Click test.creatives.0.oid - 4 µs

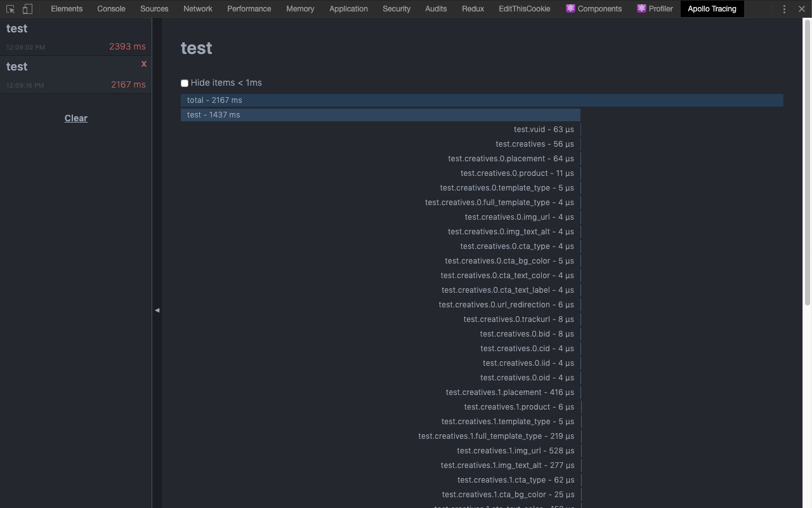(x=527, y=378)
